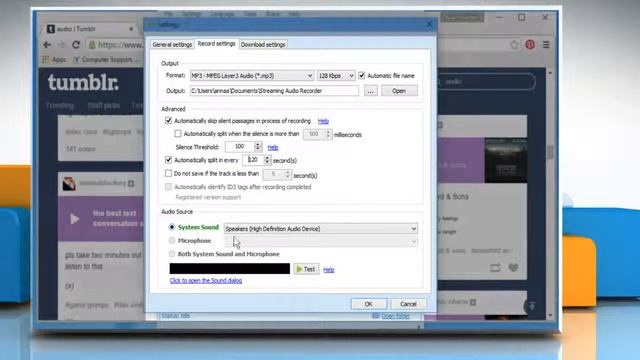Close the Settings dialog with X
Viewport: 640px width, 360px height.
(429, 24)
